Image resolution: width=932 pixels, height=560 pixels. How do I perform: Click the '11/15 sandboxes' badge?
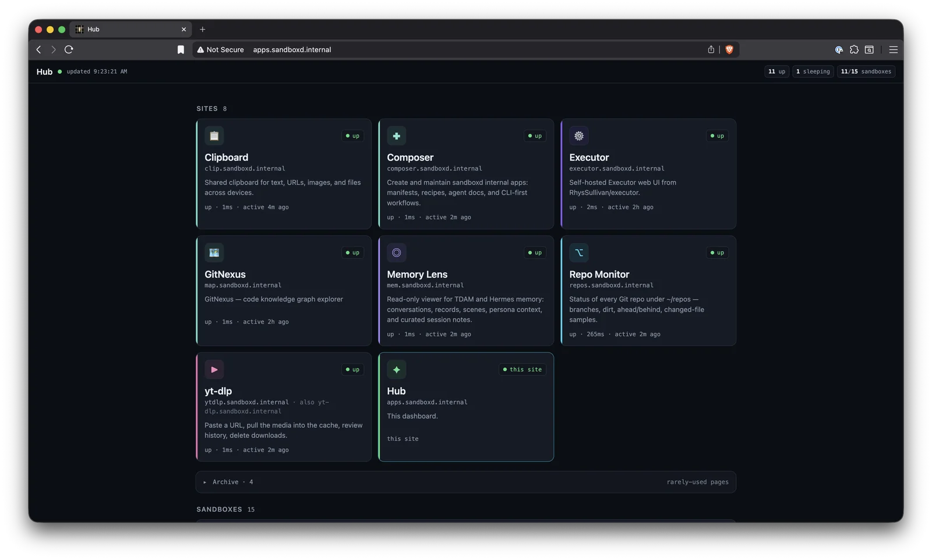[x=866, y=72]
